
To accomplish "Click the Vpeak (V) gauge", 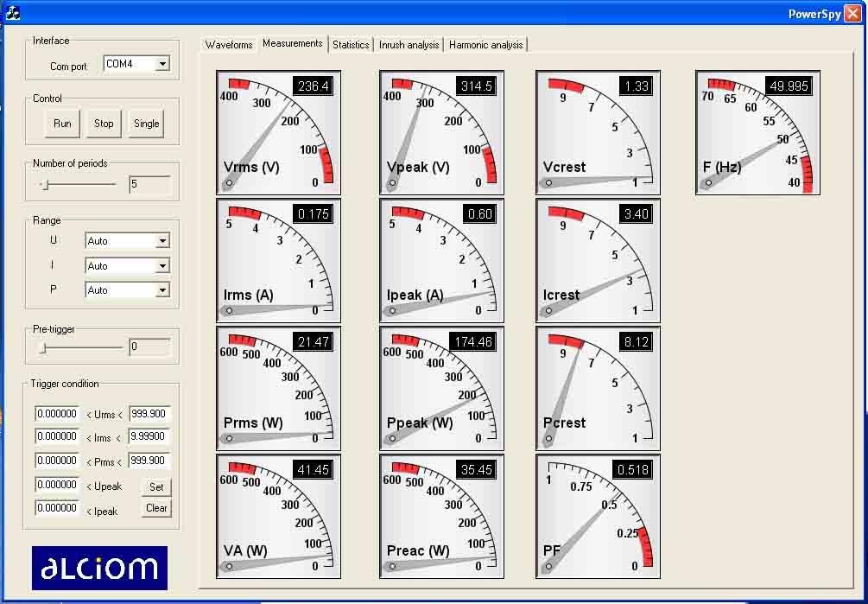I will 441,132.
